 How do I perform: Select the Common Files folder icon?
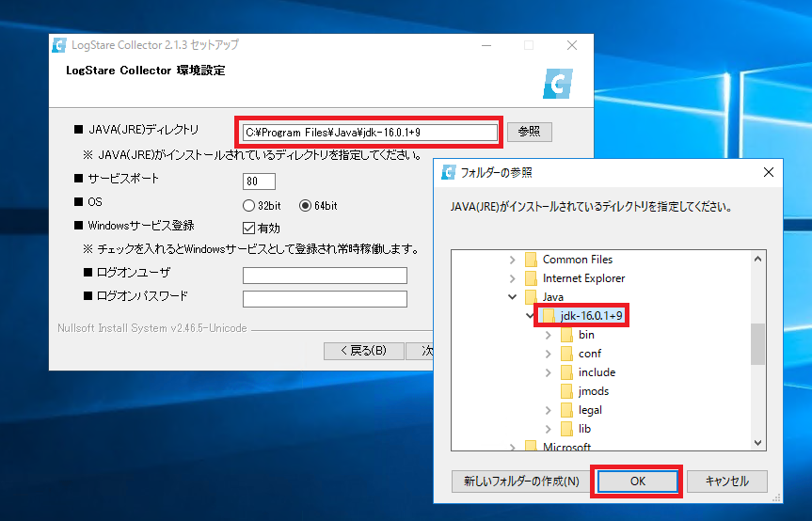pyautogui.click(x=531, y=260)
